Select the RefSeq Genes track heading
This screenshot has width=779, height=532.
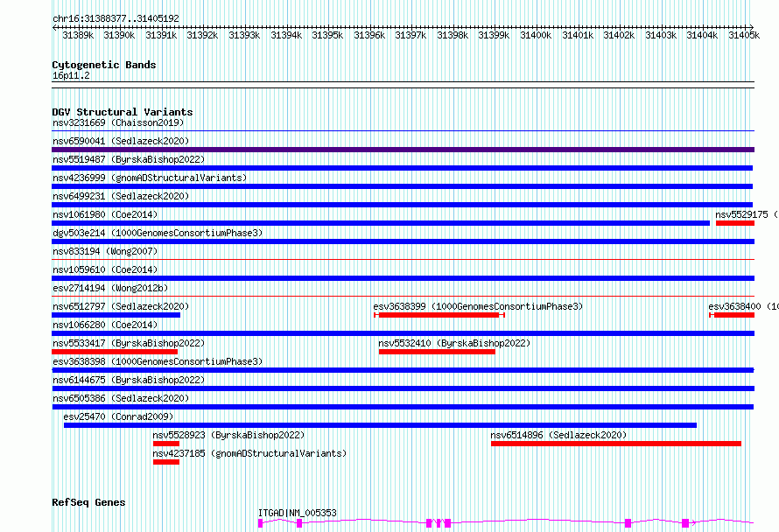pyautogui.click(x=88, y=502)
